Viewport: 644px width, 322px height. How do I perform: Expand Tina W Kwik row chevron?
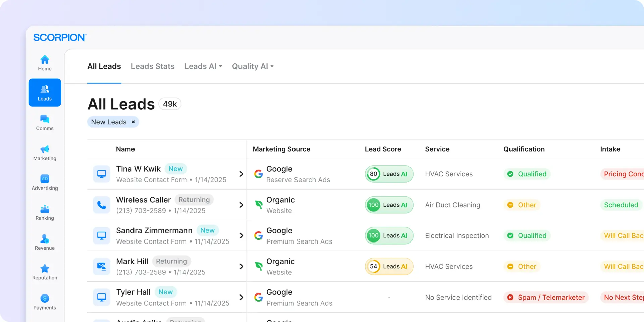coord(241,174)
